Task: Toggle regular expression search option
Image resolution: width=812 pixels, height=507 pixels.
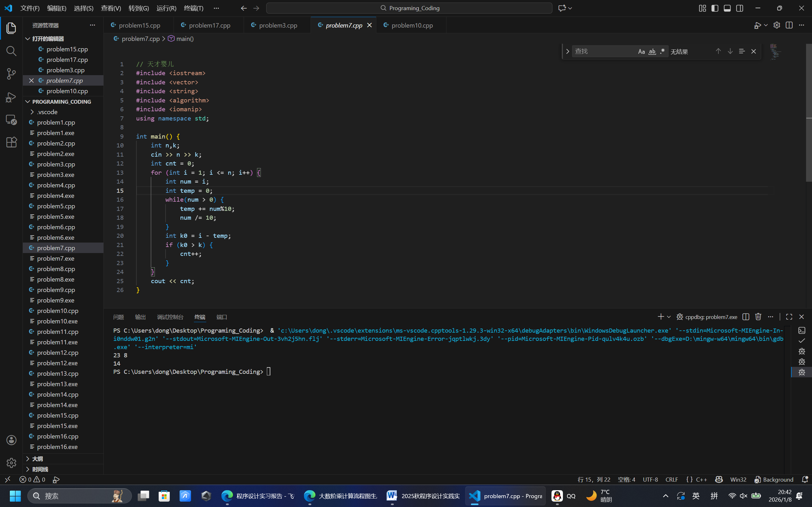Action: (662, 51)
